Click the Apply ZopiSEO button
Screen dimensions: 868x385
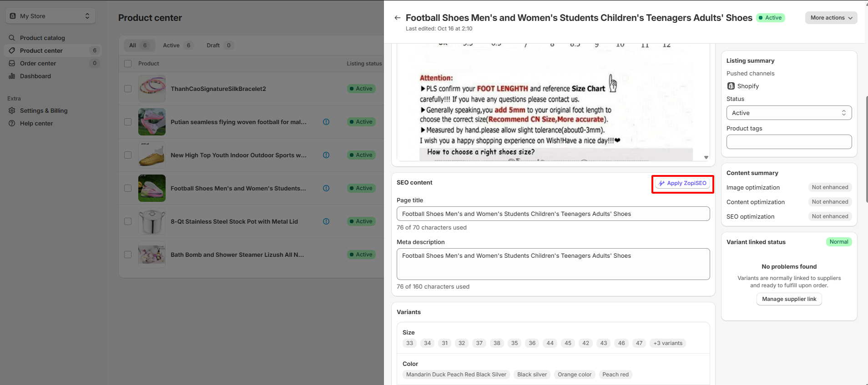tap(682, 183)
